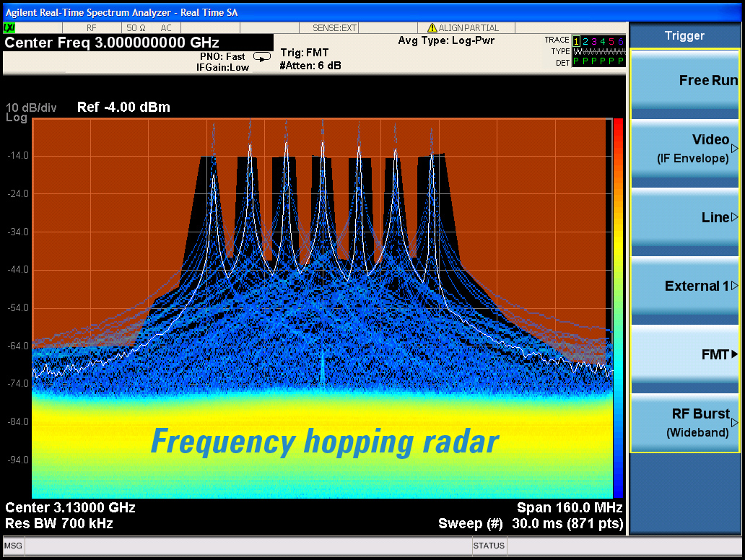The width and height of the screenshot is (745, 560).
Task: Click the Trigger menu title header
Action: pyautogui.click(x=684, y=35)
